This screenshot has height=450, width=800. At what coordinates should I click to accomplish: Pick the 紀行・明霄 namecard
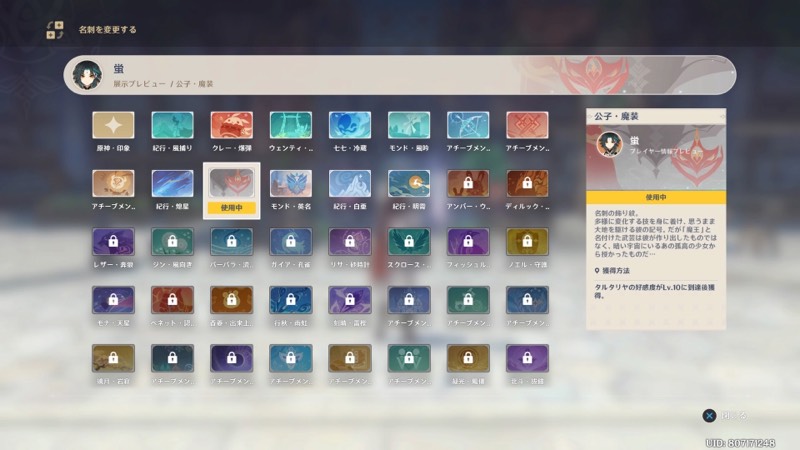(x=409, y=183)
